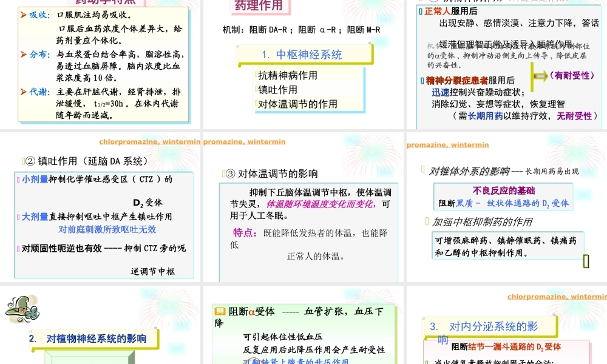Click the "promazine, wintermin" link on top-right slide
This screenshot has height=364, width=607.
pyautogui.click(x=447, y=145)
